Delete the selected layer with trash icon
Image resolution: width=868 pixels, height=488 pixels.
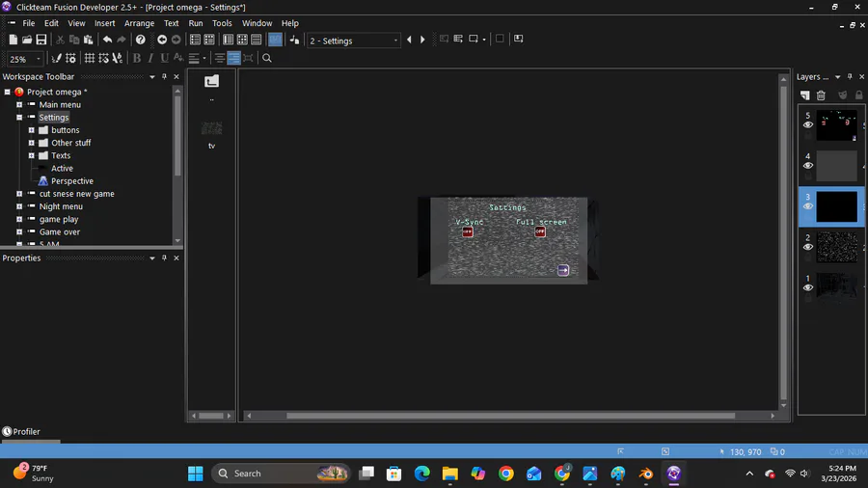coord(821,95)
